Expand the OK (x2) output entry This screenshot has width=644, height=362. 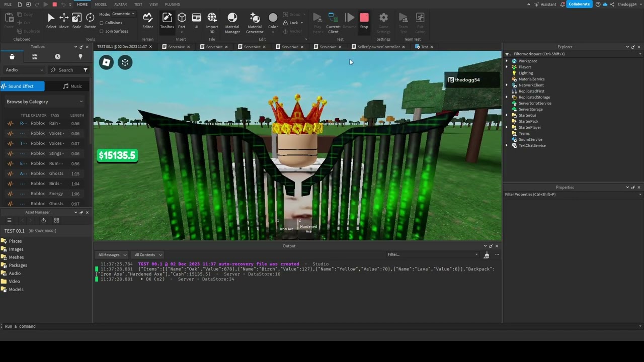tap(142, 279)
